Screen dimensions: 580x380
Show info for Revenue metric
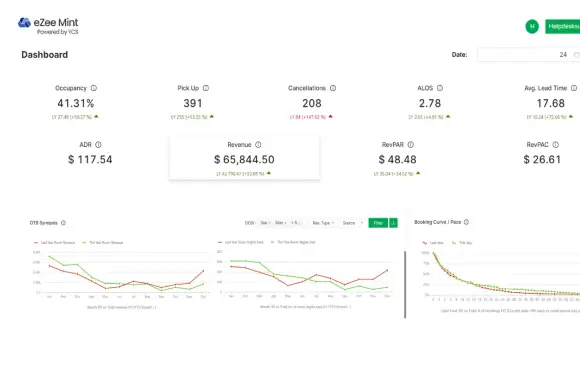(x=258, y=145)
